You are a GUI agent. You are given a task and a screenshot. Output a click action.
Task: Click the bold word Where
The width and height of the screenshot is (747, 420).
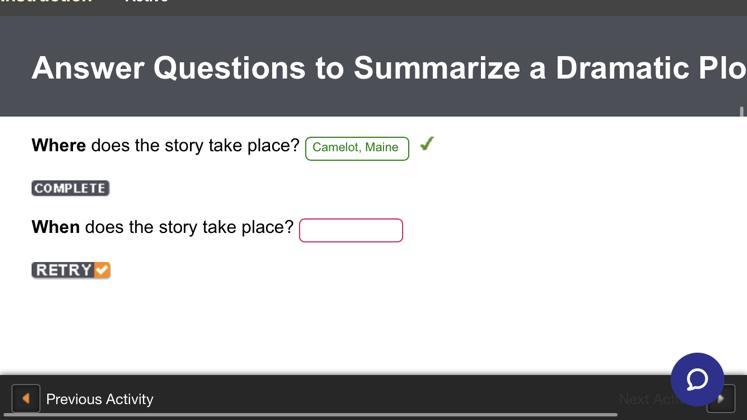pos(58,146)
